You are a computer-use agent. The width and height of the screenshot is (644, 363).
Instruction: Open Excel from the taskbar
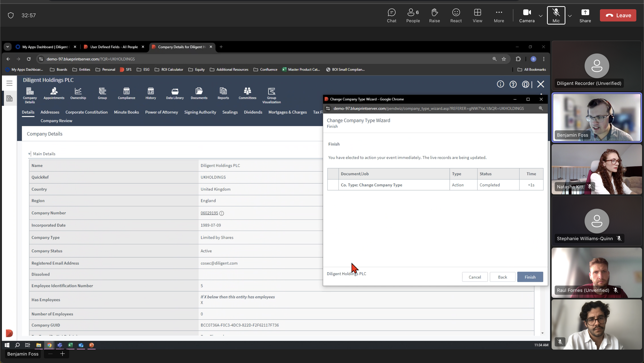pos(70,345)
